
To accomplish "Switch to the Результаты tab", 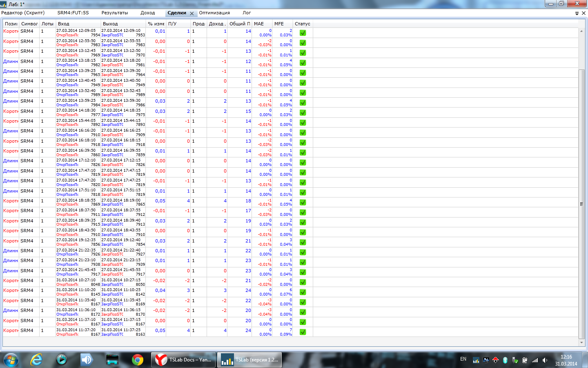I will (x=115, y=13).
